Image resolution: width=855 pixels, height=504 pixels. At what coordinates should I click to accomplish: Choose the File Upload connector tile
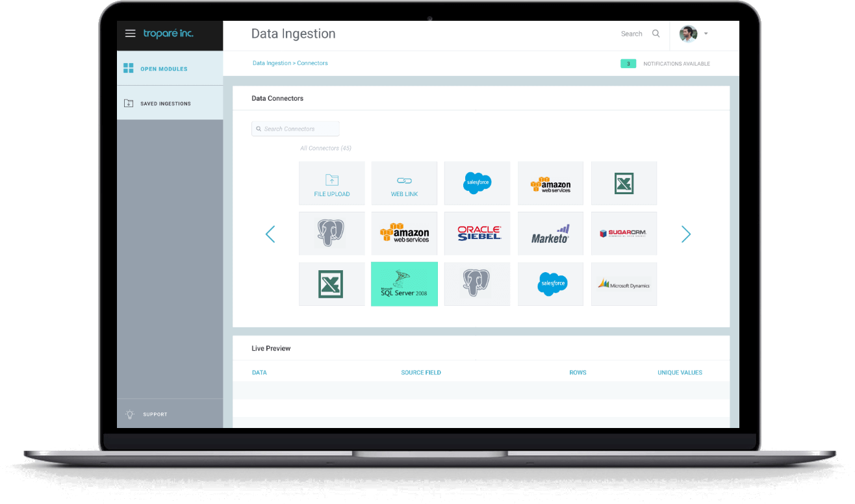pos(332,183)
